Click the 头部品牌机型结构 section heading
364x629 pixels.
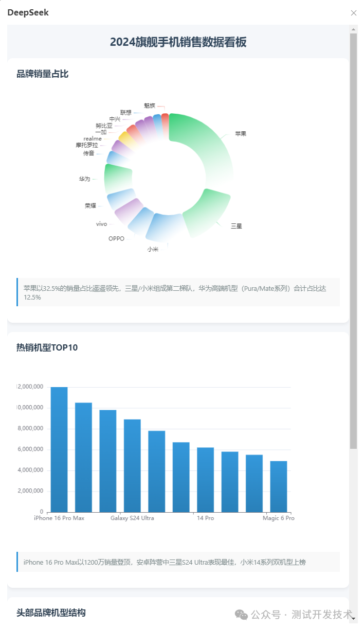(51, 613)
